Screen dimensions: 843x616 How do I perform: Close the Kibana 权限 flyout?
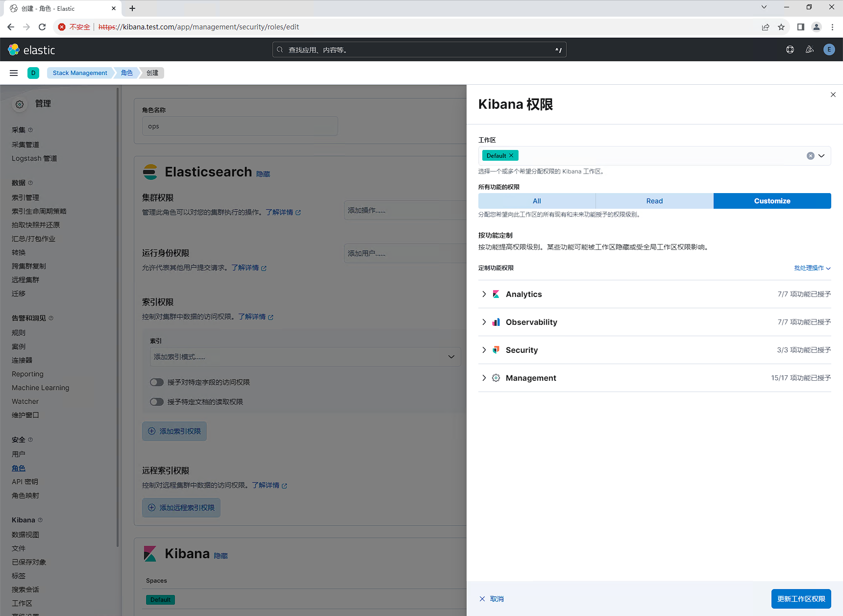coord(833,95)
